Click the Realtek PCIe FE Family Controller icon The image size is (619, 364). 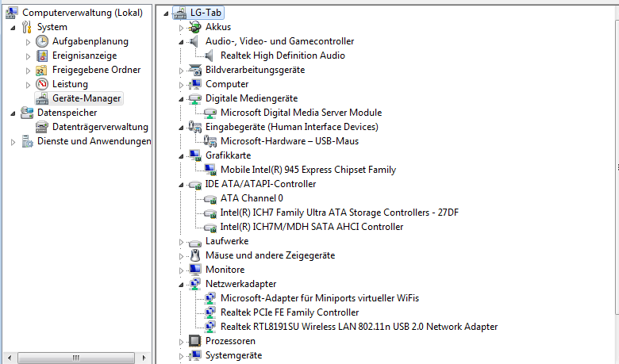point(210,312)
